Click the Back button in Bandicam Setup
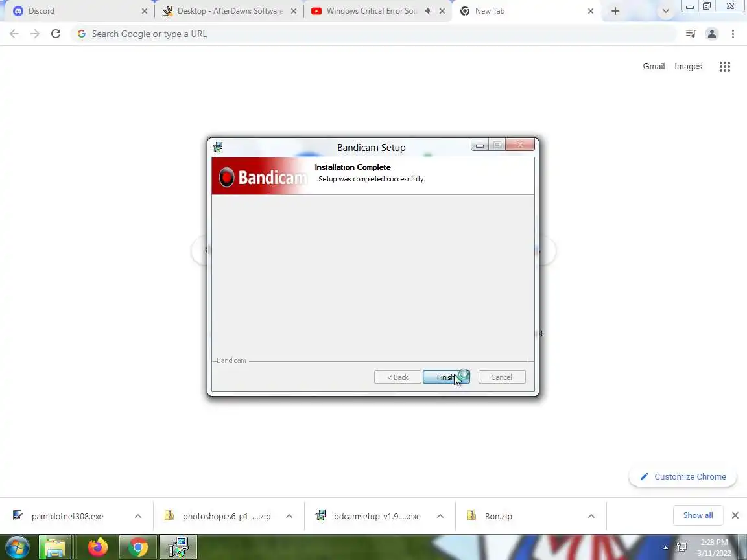The image size is (747, 560). click(x=397, y=377)
